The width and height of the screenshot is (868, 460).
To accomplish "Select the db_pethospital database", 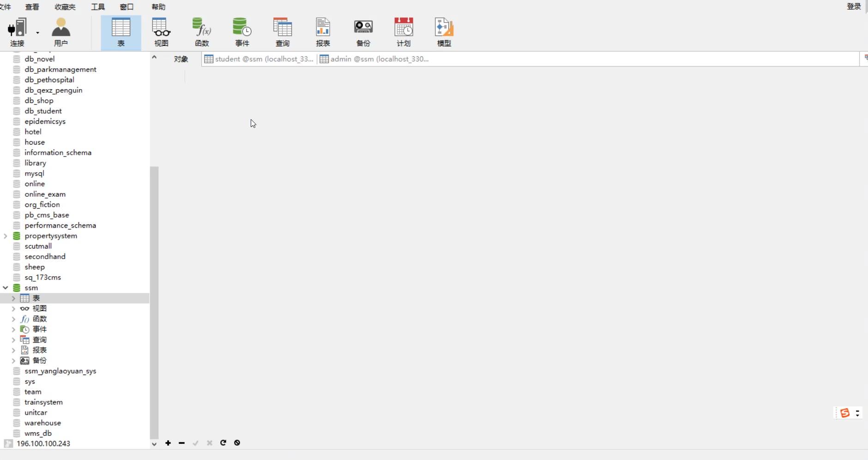I will click(49, 80).
